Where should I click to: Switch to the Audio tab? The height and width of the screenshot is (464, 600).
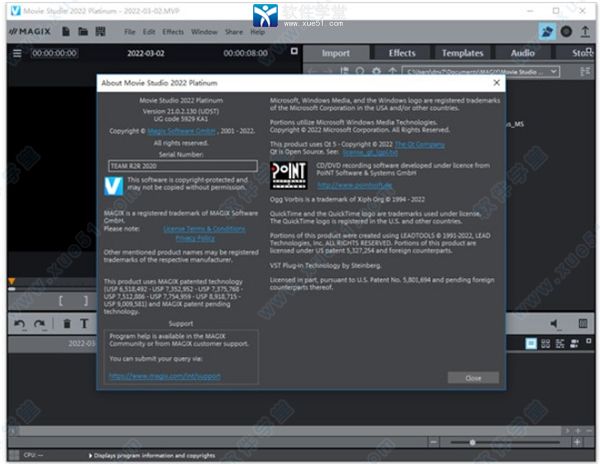pyautogui.click(x=522, y=53)
